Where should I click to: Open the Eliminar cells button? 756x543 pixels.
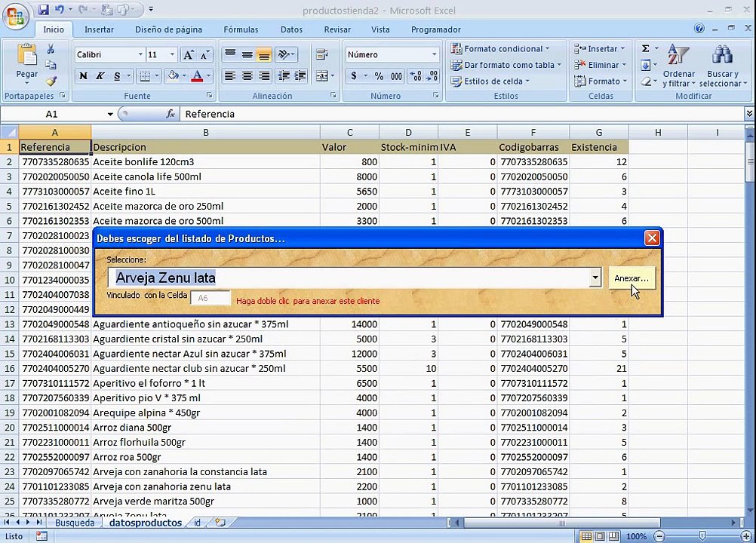[601, 65]
